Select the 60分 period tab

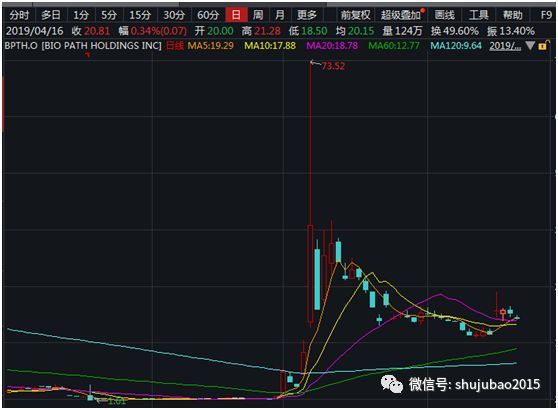pos(208,15)
